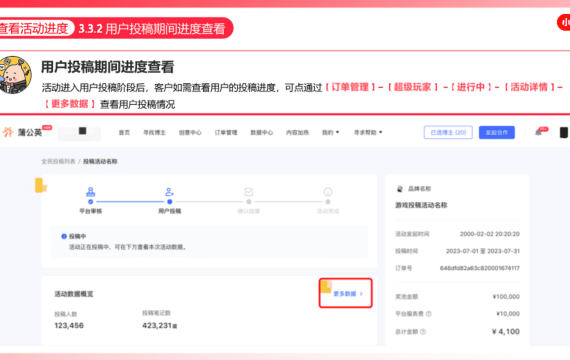
Task: Click the 订单号 value 646dfd82a63c820001674117
Action: 479,268
